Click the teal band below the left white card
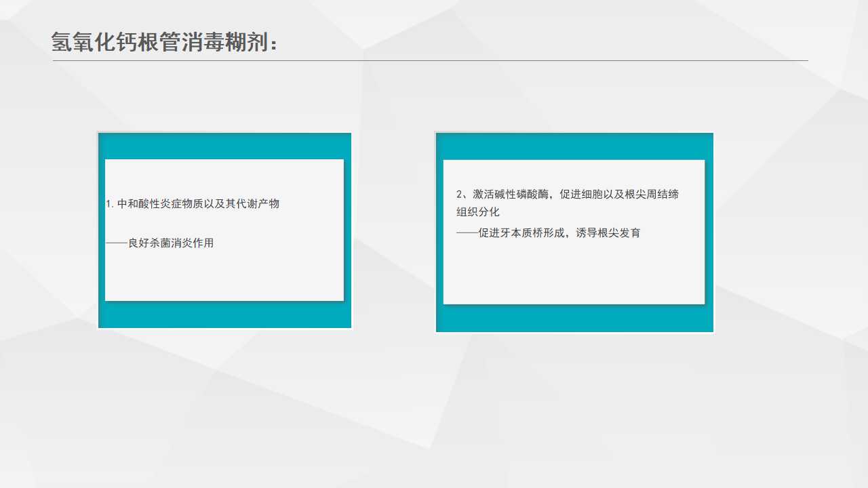Viewport: 868px width, 488px height. (x=224, y=314)
